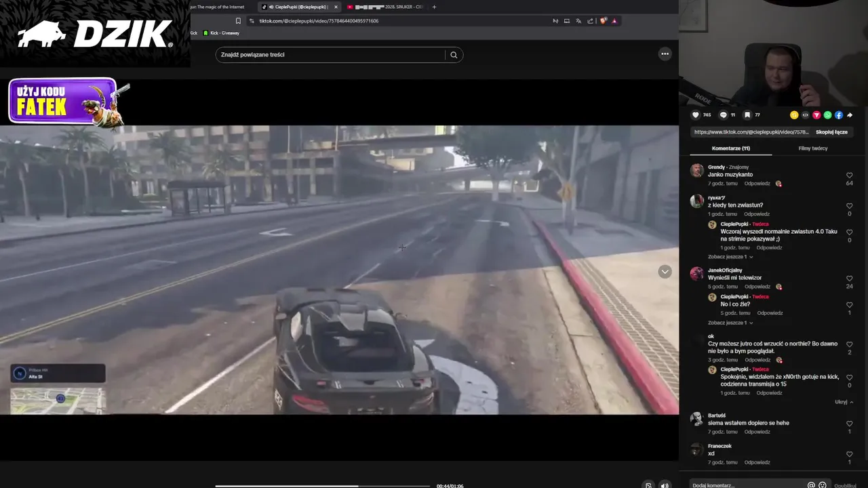Image resolution: width=868 pixels, height=488 pixels.
Task: Click bookmark icon beside address bar
Action: click(238, 21)
